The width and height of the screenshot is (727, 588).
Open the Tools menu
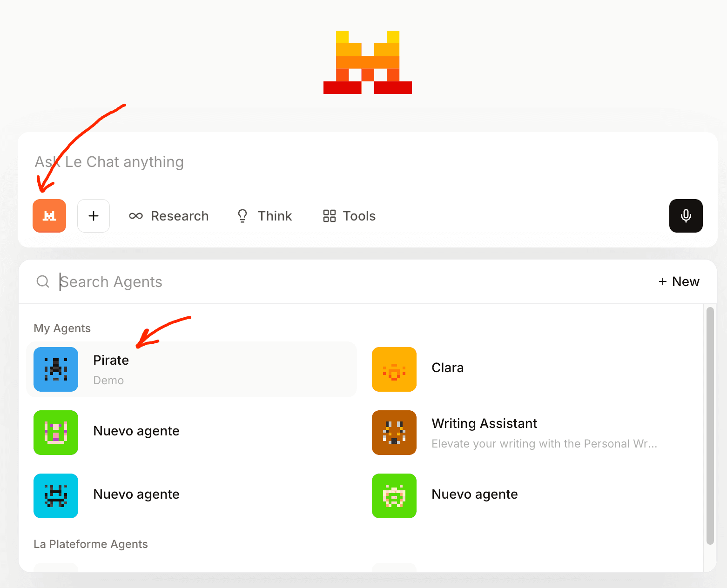tap(349, 216)
